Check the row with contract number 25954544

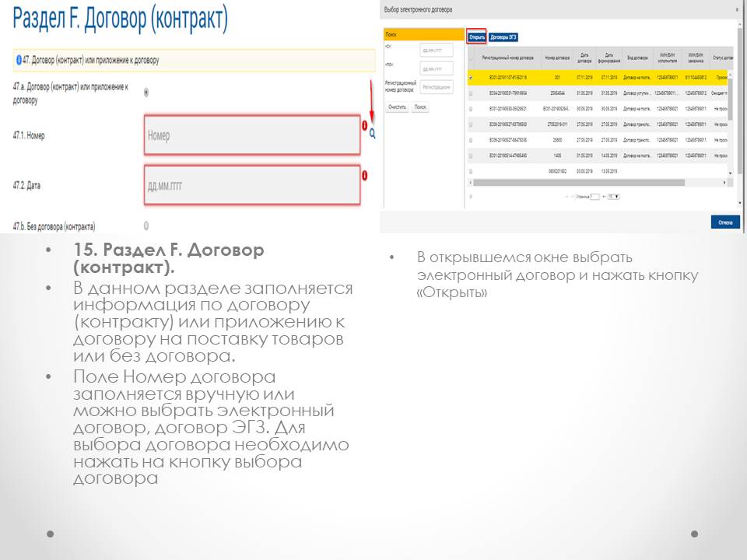(x=471, y=93)
